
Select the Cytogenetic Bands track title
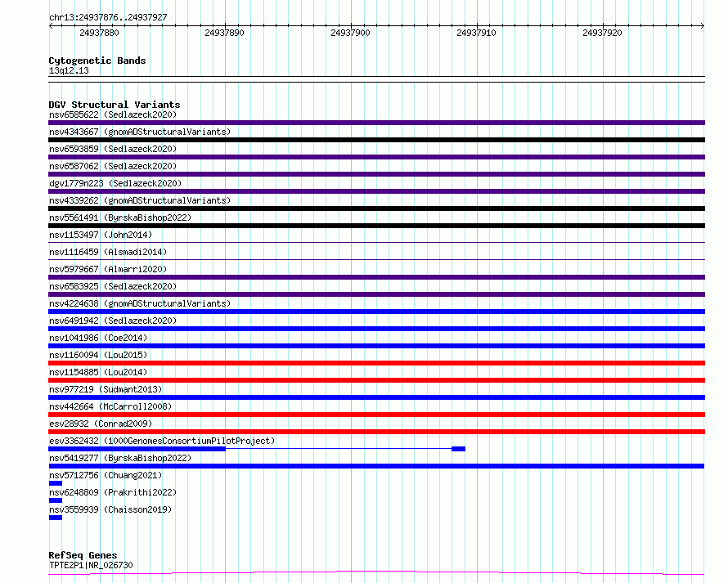coord(97,61)
